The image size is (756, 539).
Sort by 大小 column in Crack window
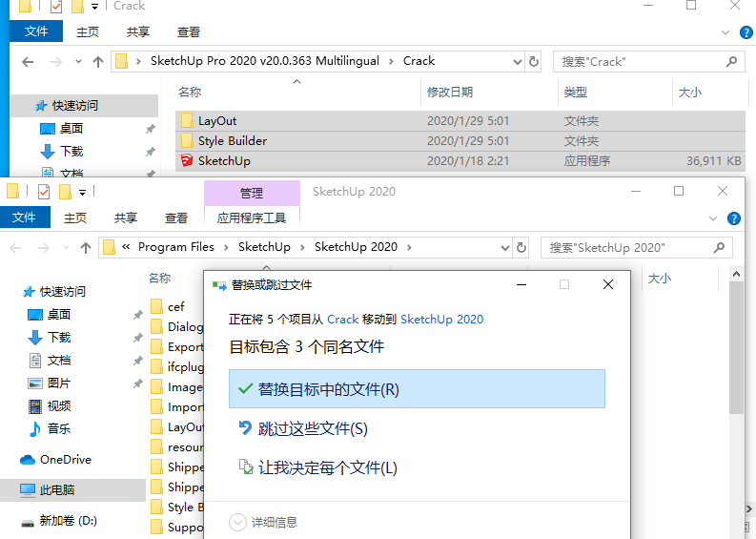click(690, 93)
